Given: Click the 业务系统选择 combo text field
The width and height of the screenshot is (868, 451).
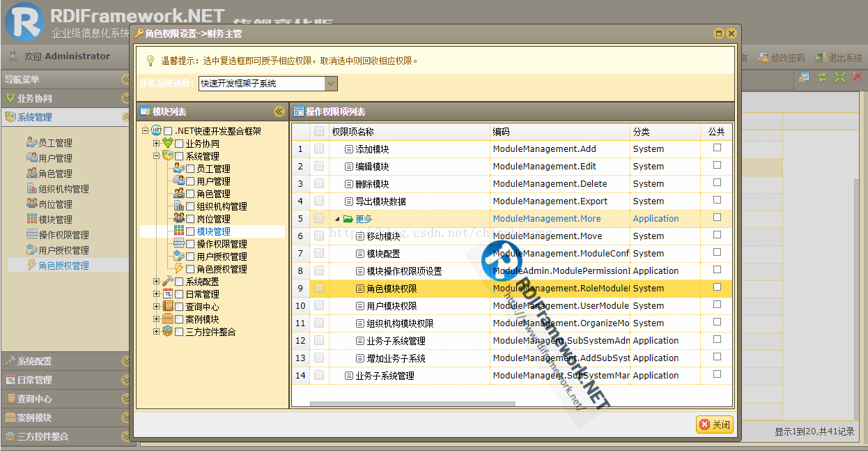Looking at the screenshot, I should (x=261, y=84).
